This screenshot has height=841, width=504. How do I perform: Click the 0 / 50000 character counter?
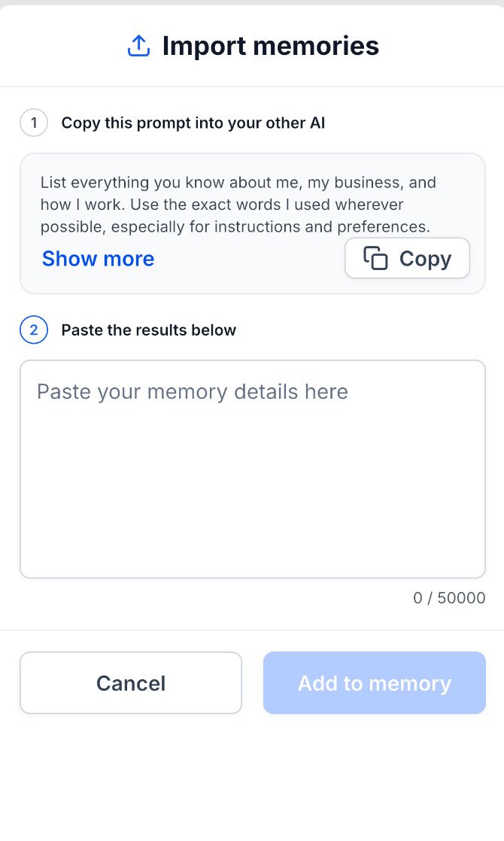(x=449, y=597)
